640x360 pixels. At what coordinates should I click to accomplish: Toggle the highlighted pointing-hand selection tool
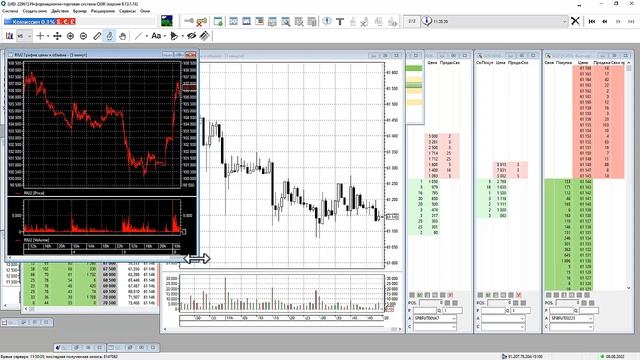point(109,36)
